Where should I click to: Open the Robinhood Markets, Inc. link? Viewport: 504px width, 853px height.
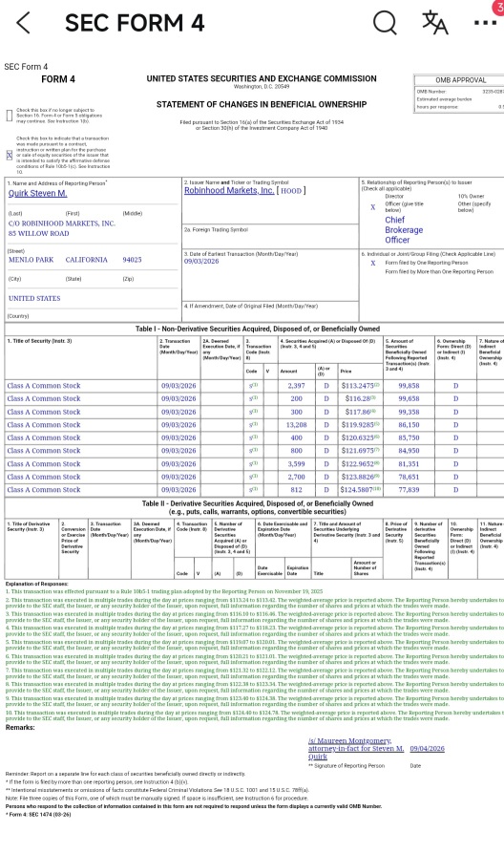coord(229,190)
